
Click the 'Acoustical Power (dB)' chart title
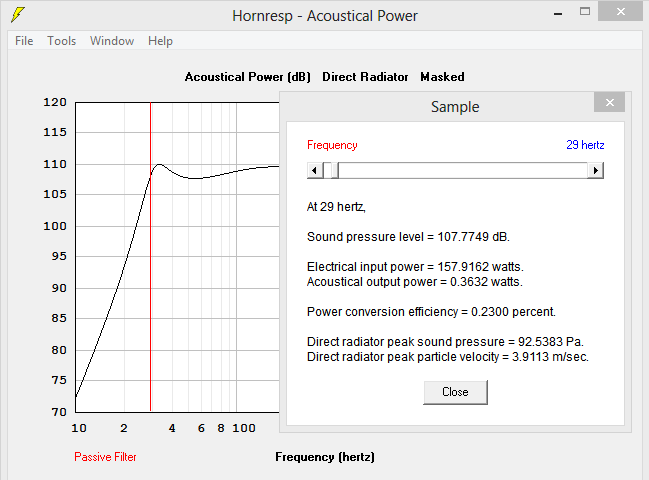click(x=248, y=77)
